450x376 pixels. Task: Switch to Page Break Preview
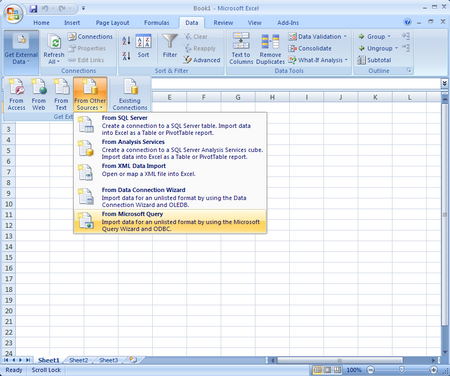(x=338, y=370)
